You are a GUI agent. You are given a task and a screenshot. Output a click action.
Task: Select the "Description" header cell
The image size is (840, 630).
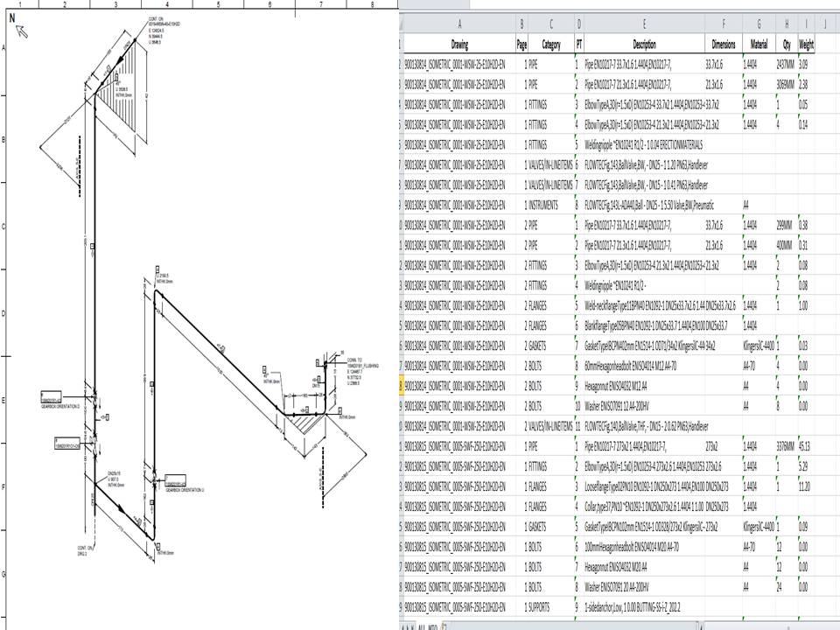coord(643,45)
